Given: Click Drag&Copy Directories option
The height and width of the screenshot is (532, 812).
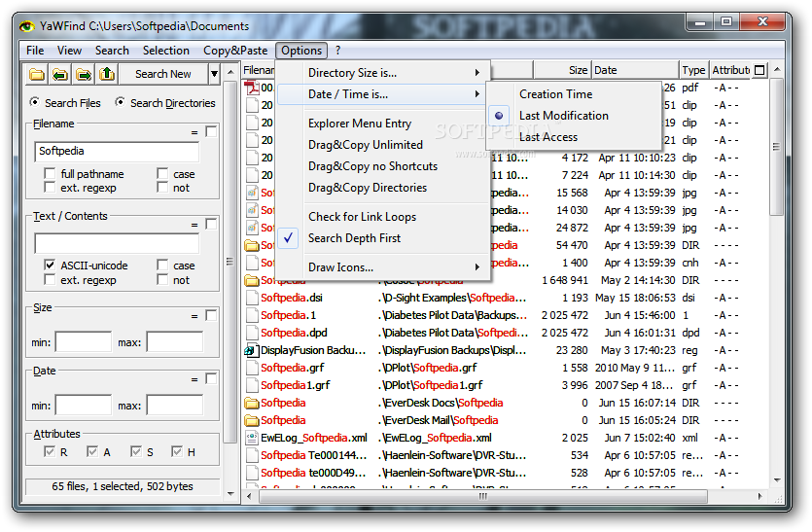Looking at the screenshot, I should pos(383,188).
